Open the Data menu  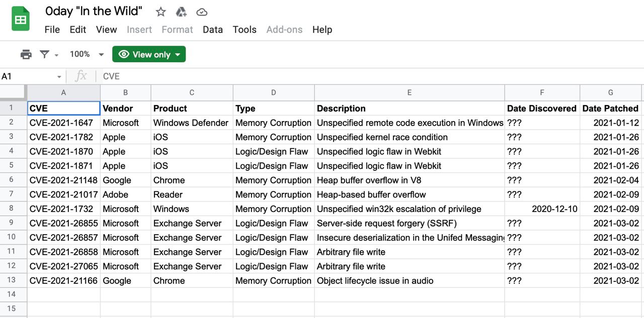(213, 30)
